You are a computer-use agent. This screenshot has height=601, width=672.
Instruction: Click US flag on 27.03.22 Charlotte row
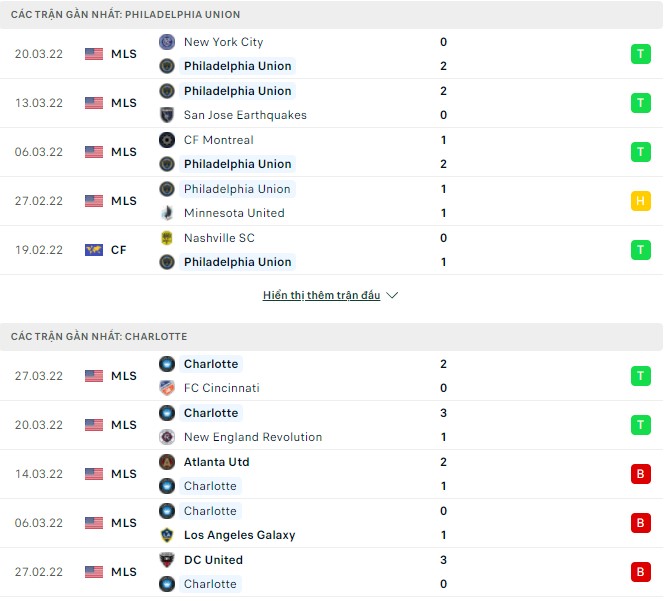click(x=94, y=376)
